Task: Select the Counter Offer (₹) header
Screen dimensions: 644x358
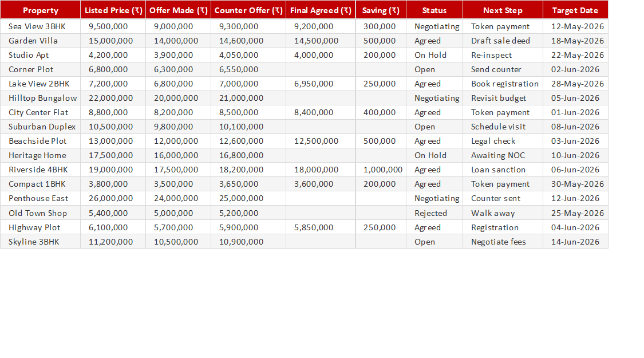Action: tap(248, 10)
